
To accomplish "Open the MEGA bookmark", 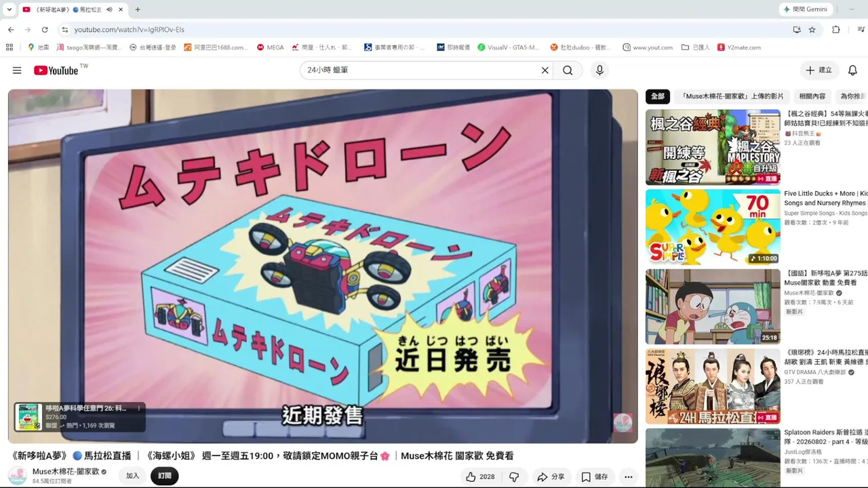I will (x=271, y=47).
